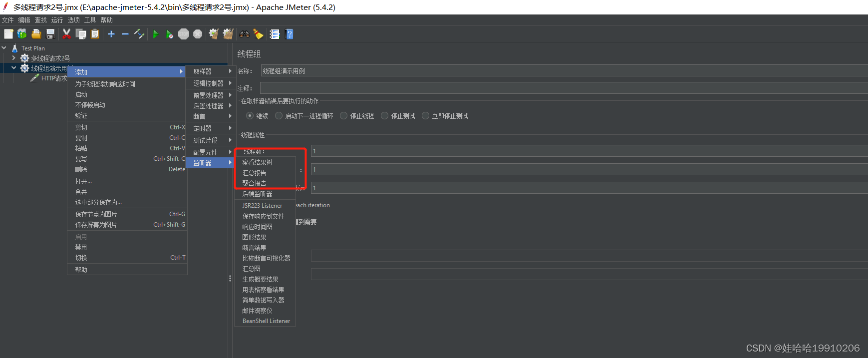This screenshot has height=358, width=868.
Task: Select the 立即停止测试 radio button
Action: (425, 115)
